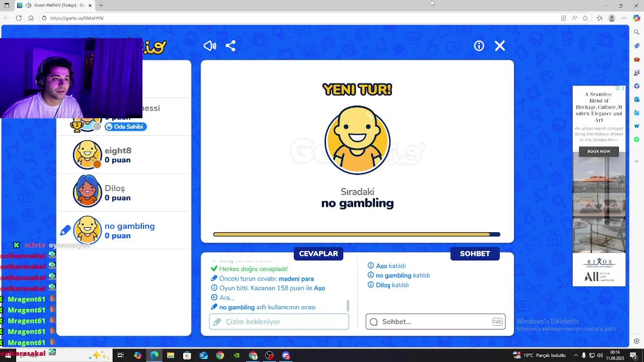Open the sidebar Games chess icon
Screen dimensions: 644x362
[x=636, y=72]
